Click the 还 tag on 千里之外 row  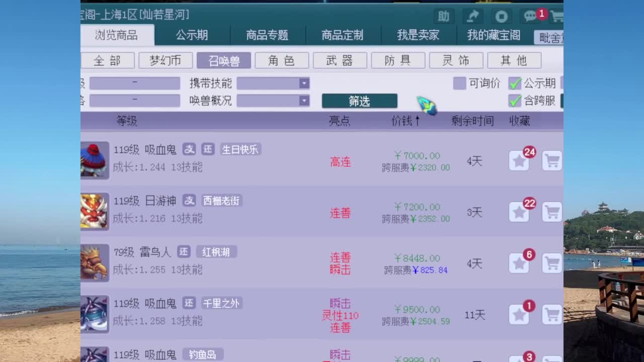coord(189,303)
